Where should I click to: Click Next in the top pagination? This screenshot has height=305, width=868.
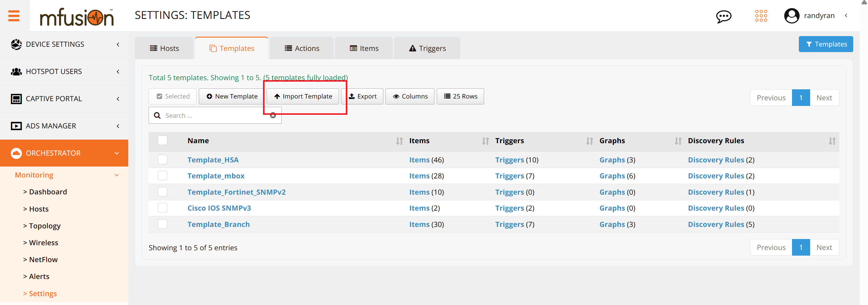[x=824, y=98]
